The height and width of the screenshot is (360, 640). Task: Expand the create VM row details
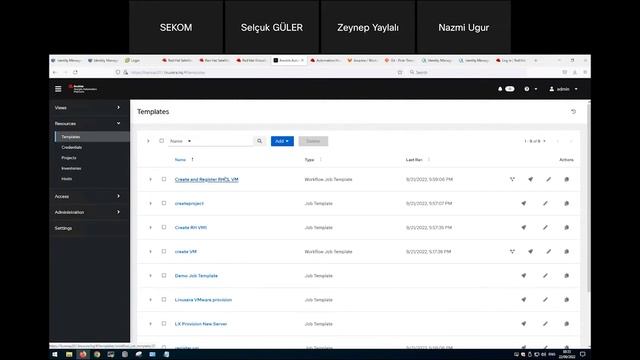150,251
